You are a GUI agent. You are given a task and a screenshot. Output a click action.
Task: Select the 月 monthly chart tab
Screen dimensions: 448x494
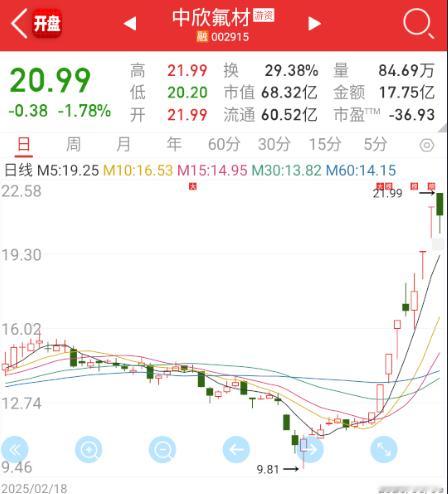(123, 145)
